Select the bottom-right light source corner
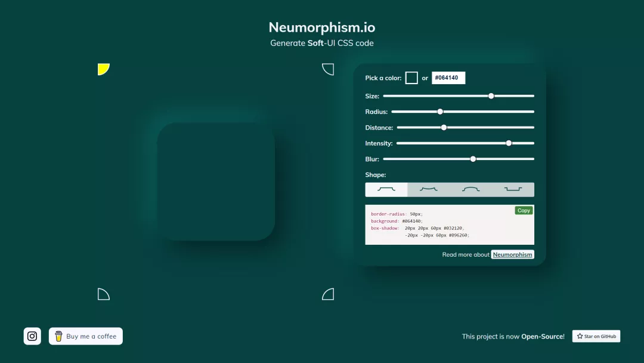 tap(328, 294)
